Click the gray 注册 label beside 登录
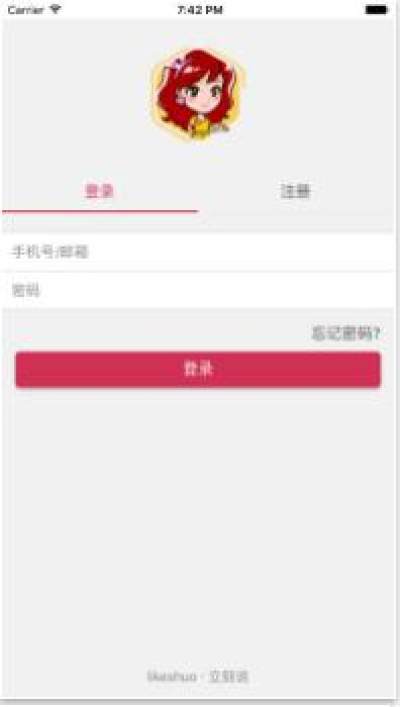Screen dimensions: 400x707 click(x=295, y=191)
